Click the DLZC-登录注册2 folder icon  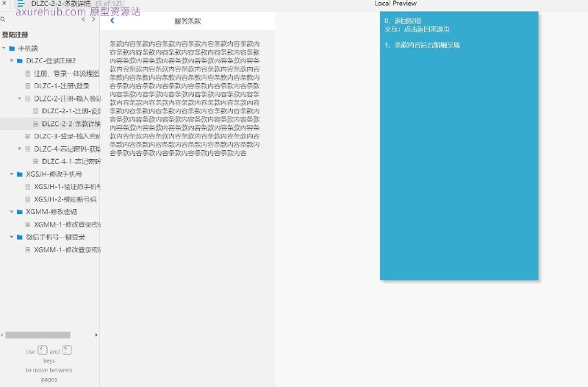click(20, 60)
